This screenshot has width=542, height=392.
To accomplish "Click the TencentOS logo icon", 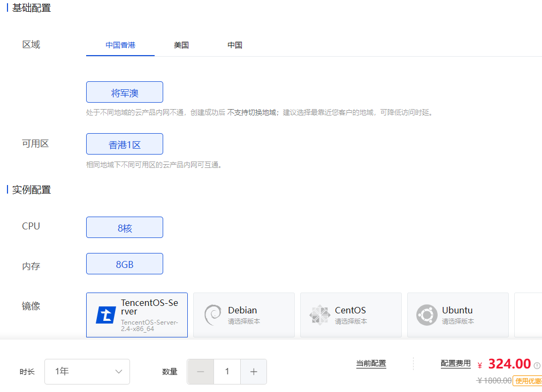I will pyautogui.click(x=106, y=315).
